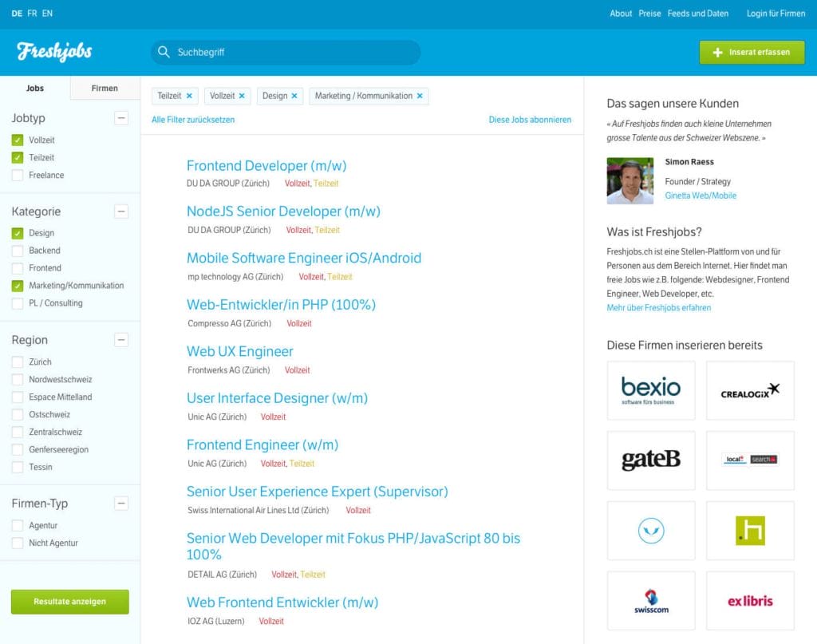Screen dimensions: 817x644
Task: Click the ex libris company logo
Action: (x=749, y=600)
